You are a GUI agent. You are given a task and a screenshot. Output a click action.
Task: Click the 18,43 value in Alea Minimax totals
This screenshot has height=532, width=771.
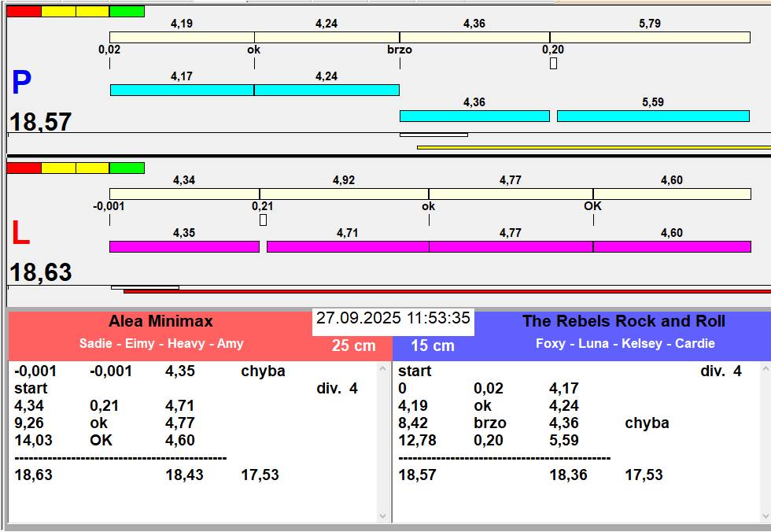pos(184,475)
